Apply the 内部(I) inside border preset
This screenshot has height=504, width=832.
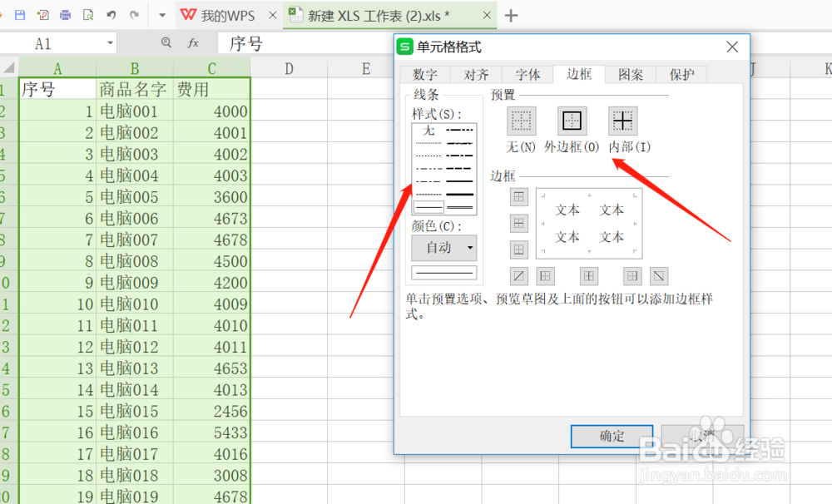(623, 121)
